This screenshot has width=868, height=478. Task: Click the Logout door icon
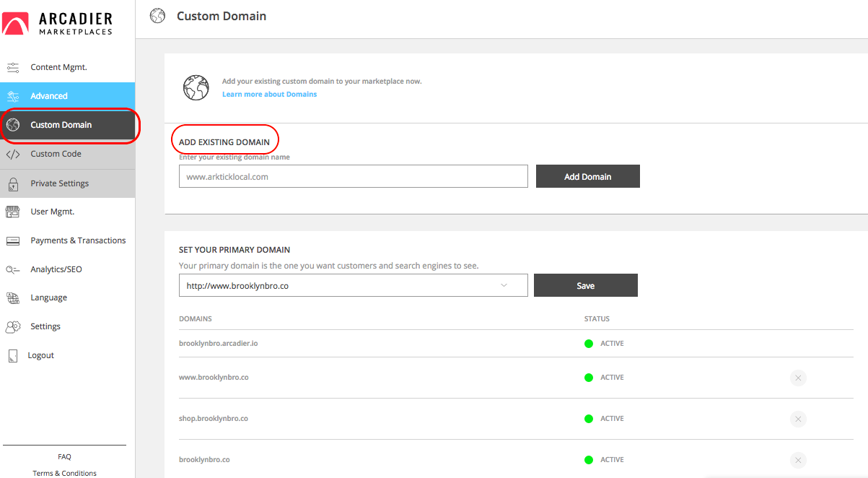pos(12,355)
